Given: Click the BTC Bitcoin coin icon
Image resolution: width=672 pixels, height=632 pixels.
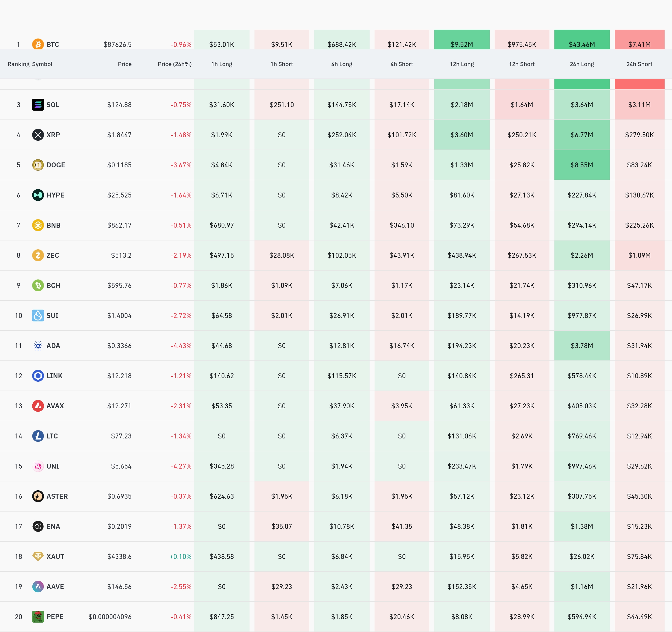Looking at the screenshot, I should (38, 44).
